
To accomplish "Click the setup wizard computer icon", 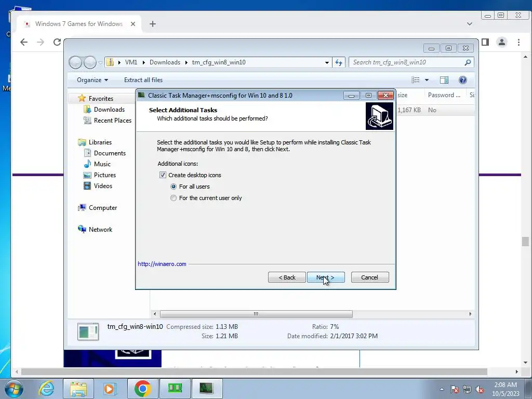I will point(379,116).
